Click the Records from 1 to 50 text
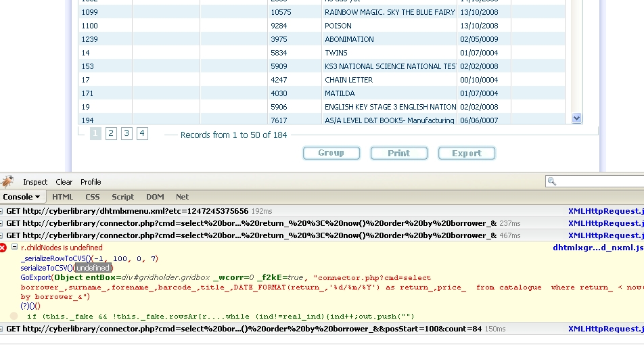This screenshot has height=347, width=644. (x=233, y=135)
